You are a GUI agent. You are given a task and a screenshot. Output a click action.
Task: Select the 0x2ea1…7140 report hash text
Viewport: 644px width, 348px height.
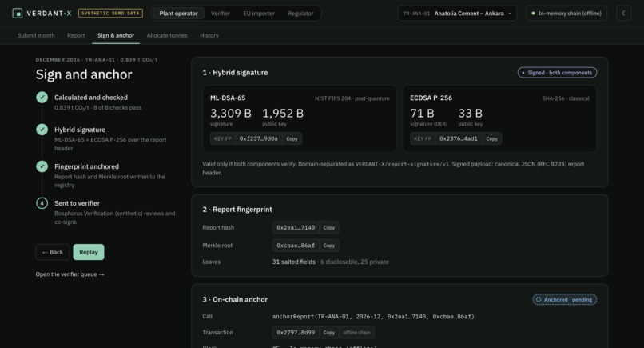click(296, 227)
